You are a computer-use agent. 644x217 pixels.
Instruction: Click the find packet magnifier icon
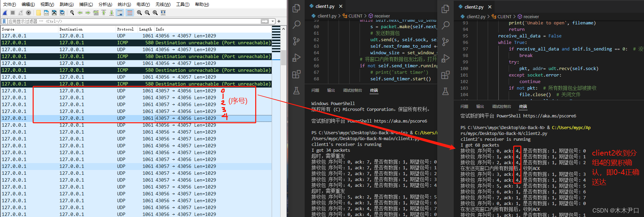coord(72,13)
